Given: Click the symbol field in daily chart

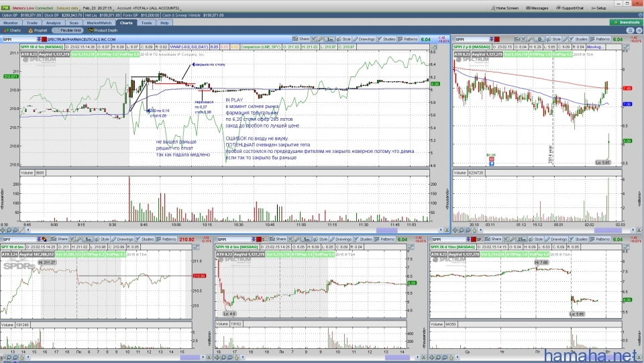Looking at the screenshot, I should tap(472, 40).
